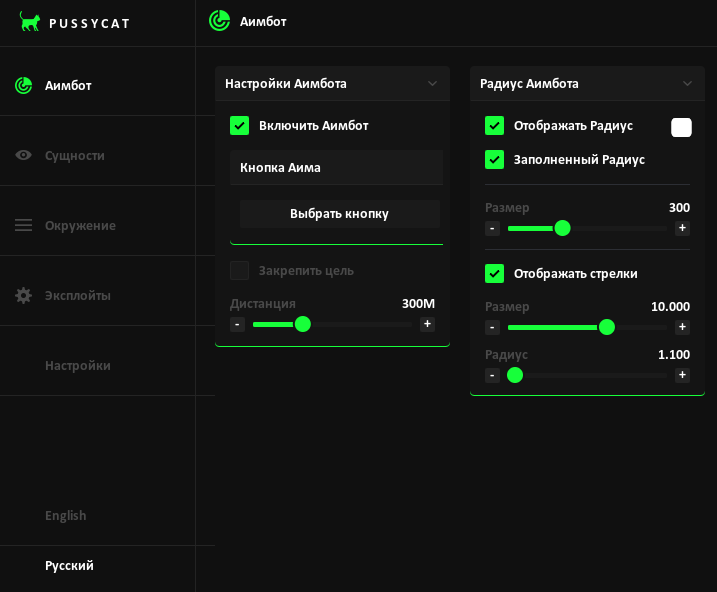Collapse the Радиус Аимбота panel chevron
717x592 pixels.
tap(687, 84)
